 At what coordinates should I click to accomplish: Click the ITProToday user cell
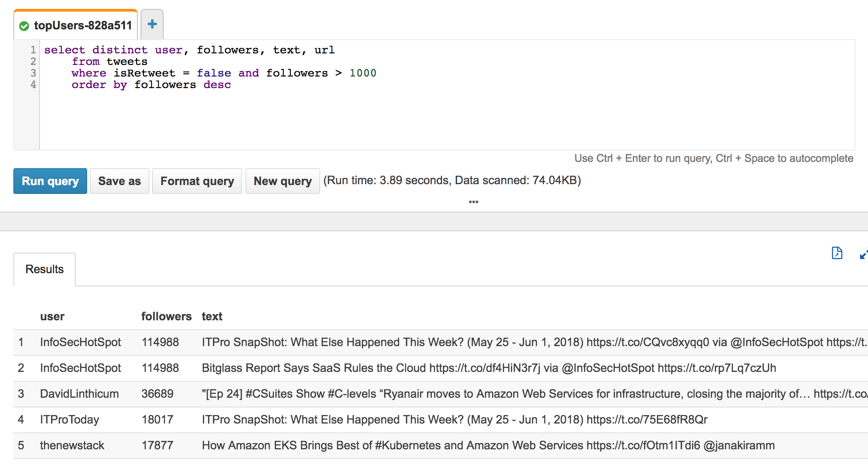(70, 420)
